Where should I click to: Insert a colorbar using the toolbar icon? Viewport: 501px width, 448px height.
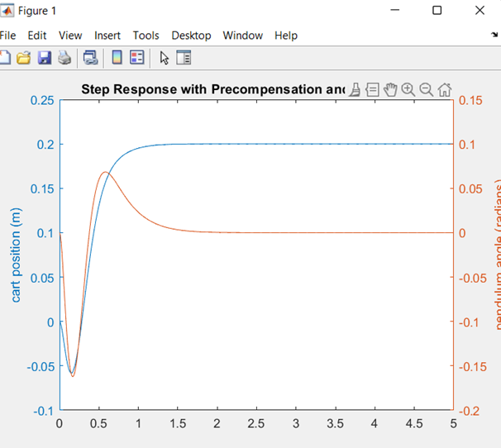pos(117,58)
